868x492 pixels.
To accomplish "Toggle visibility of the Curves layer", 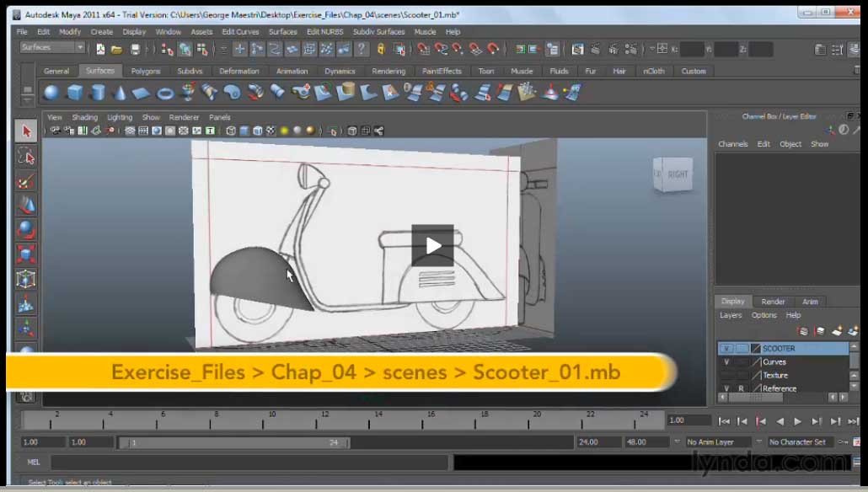I will click(x=726, y=362).
